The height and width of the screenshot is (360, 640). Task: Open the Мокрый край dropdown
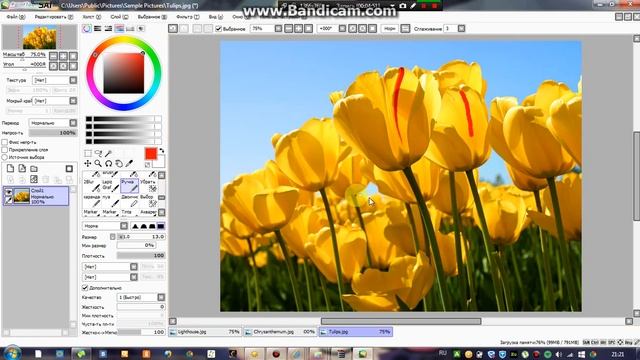(x=55, y=100)
